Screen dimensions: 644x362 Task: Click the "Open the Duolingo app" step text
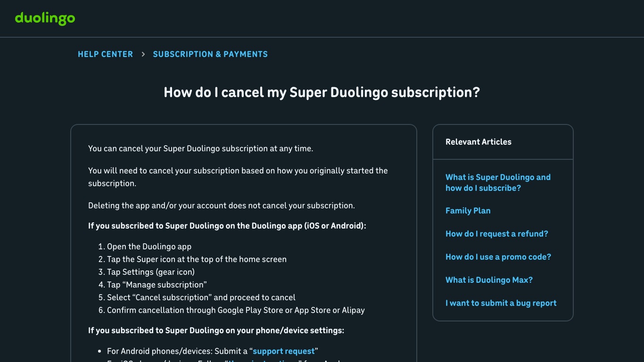(x=149, y=247)
